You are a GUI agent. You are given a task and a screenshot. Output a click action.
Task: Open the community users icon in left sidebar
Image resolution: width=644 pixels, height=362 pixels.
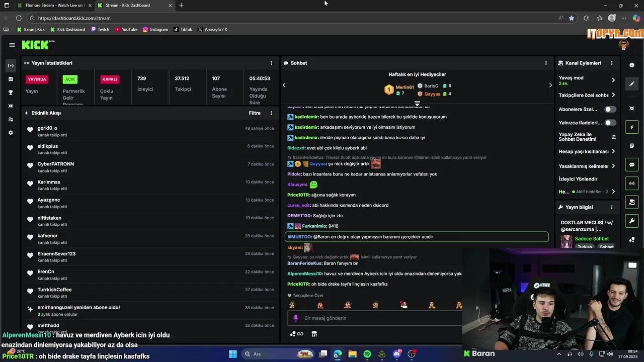click(x=11, y=120)
